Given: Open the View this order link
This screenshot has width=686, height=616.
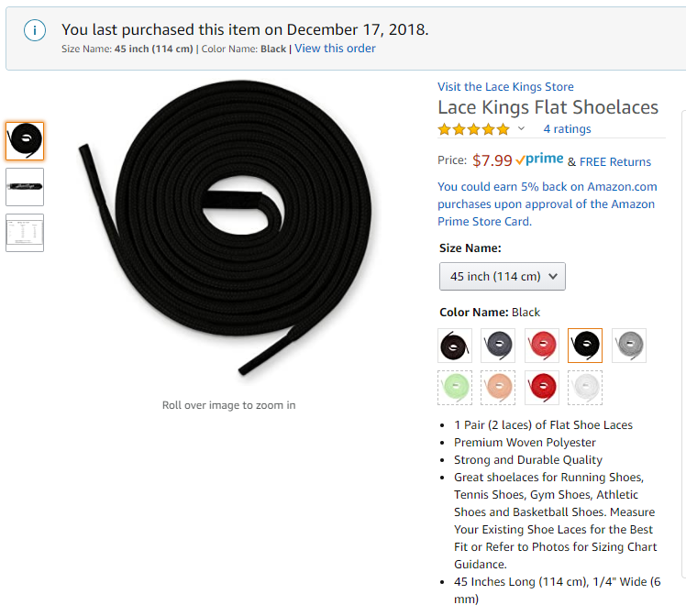Looking at the screenshot, I should coord(335,49).
